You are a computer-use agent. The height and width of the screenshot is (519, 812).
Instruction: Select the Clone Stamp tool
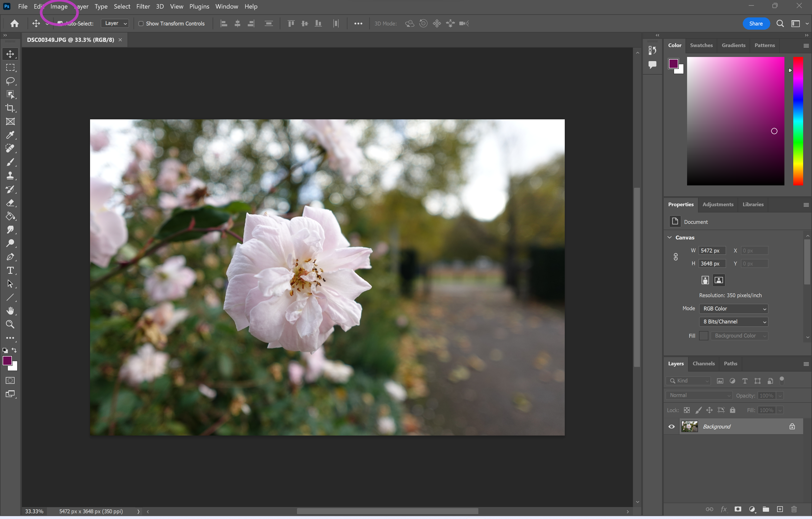click(x=10, y=176)
